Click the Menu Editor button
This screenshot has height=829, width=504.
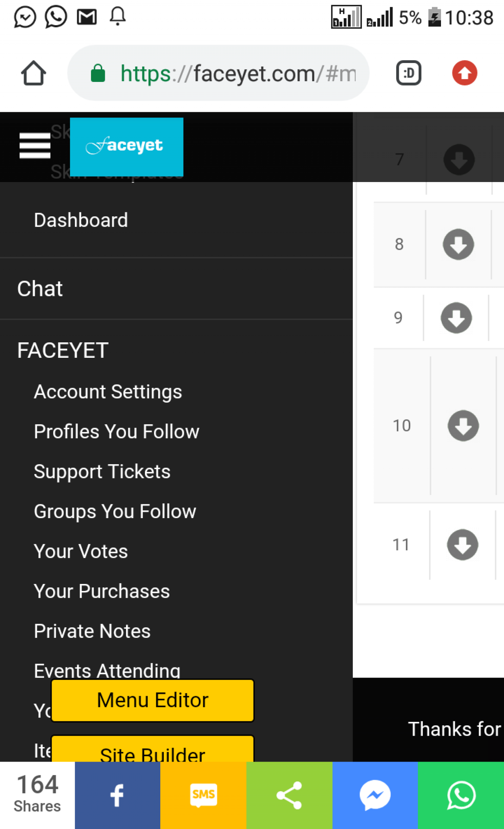click(x=152, y=700)
